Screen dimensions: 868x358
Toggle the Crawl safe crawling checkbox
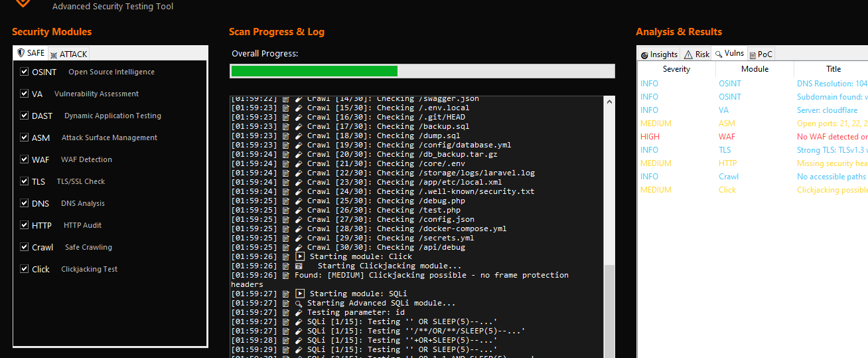pyautogui.click(x=25, y=247)
